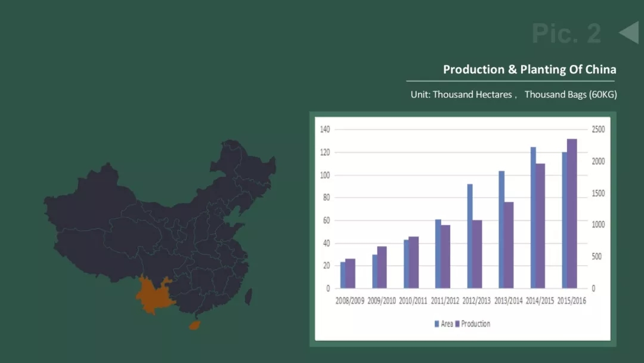Click the 2500 right axis value

[598, 130]
